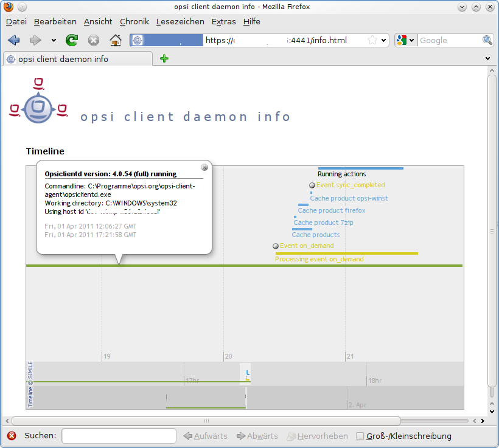Select the opsi client daemon info tab
Viewport: 499px width, 448px height.
pos(78,59)
